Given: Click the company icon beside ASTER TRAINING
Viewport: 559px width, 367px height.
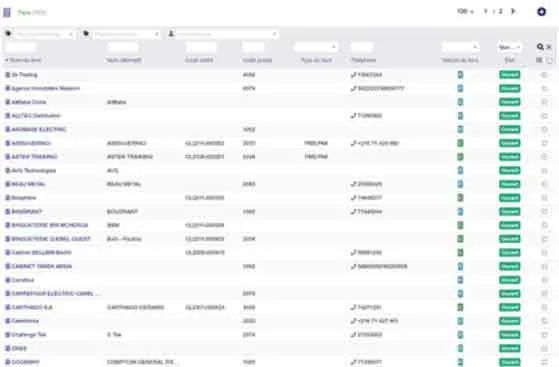Looking at the screenshot, I should pyautogui.click(x=7, y=157).
